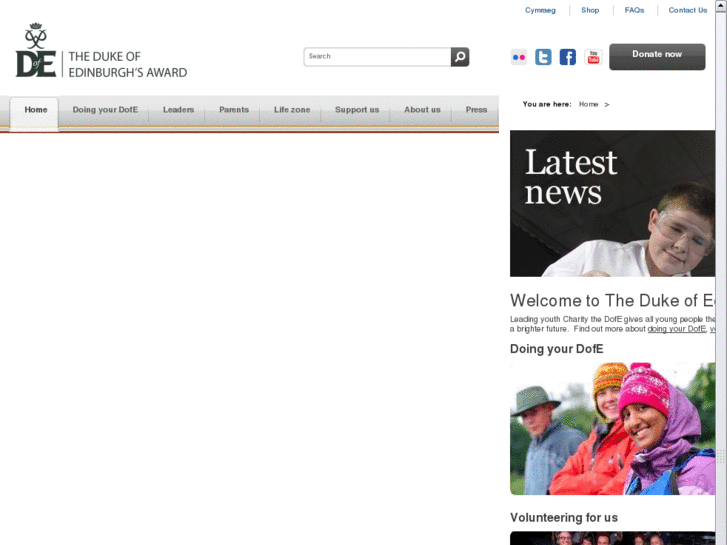Click the Home breadcrumb link
727x545 pixels.
588,104
